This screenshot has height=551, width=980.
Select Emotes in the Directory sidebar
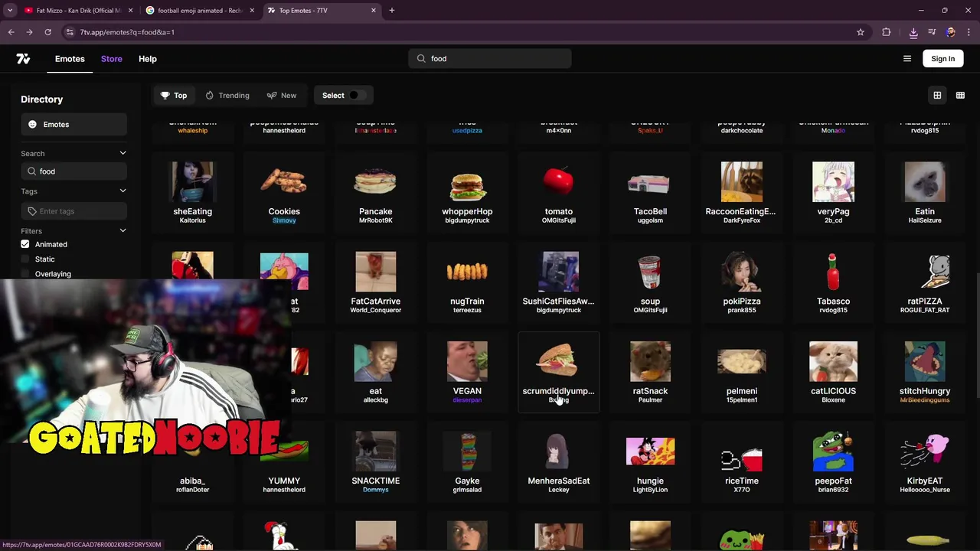[73, 125]
